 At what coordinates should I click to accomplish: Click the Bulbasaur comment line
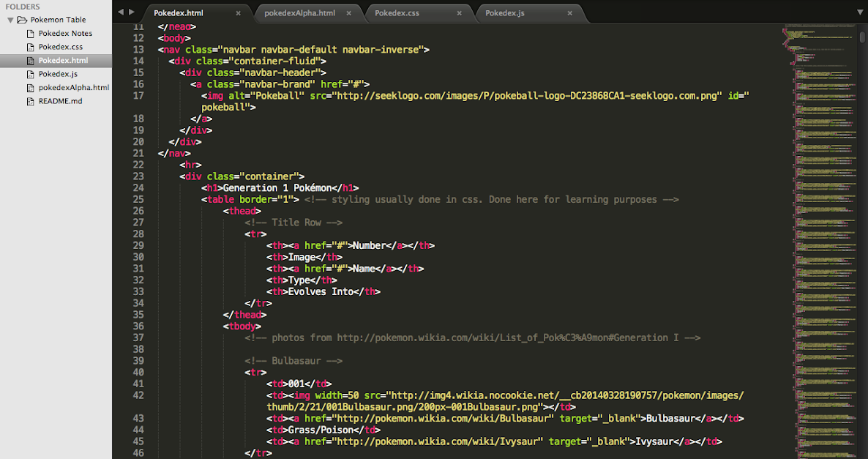pos(293,361)
